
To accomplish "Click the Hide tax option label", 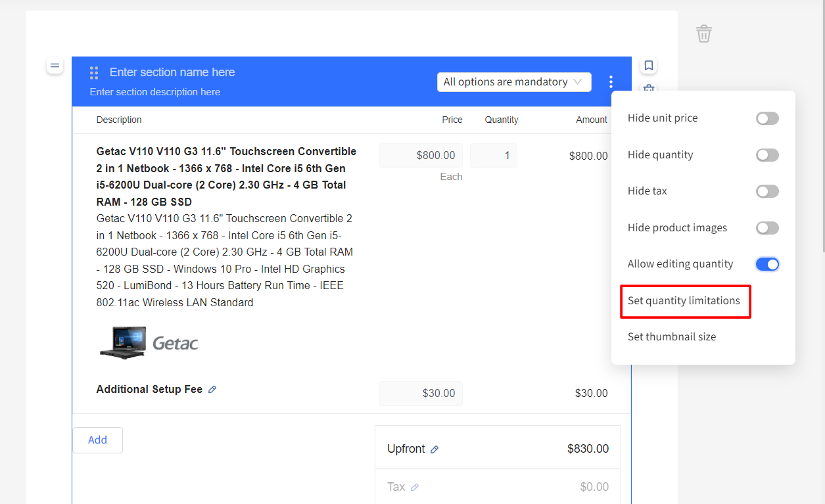I will [x=648, y=191].
